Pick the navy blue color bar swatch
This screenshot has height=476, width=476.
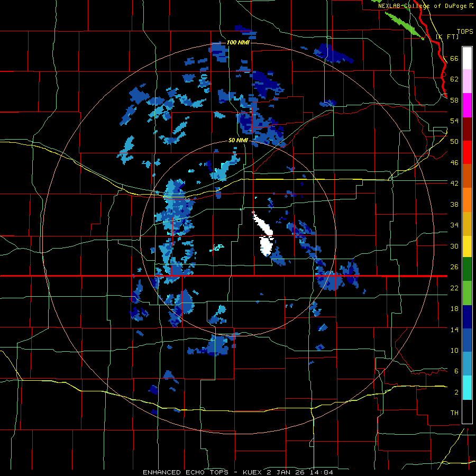pos(467,317)
